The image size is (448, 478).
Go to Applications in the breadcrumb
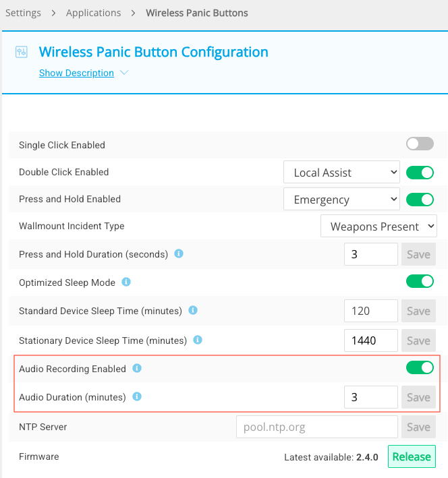point(94,13)
